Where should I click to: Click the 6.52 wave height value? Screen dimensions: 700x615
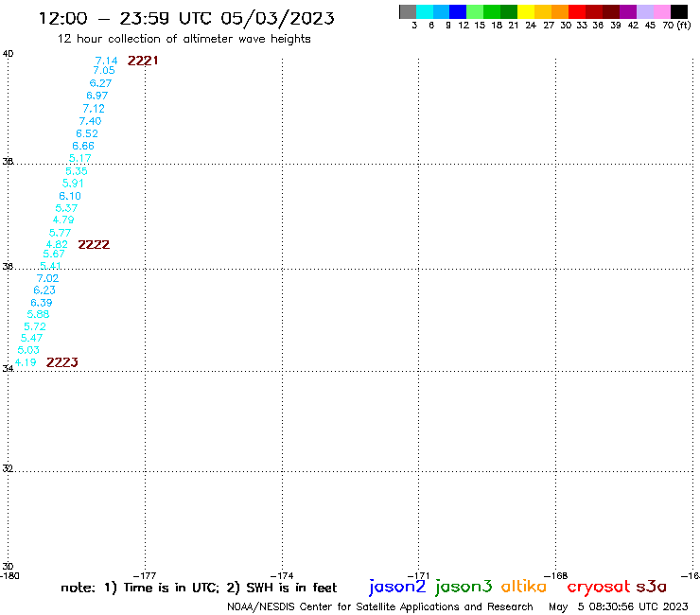point(87,133)
